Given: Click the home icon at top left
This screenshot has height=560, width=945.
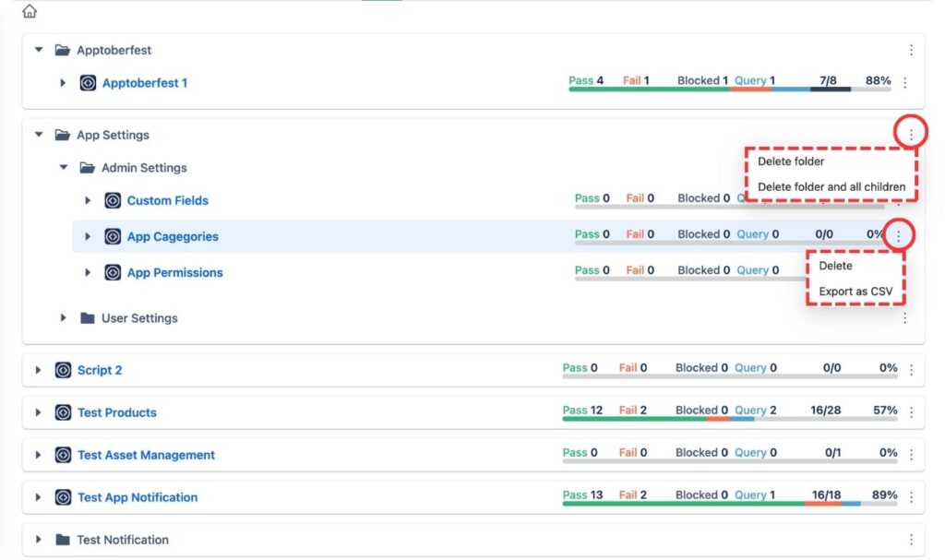Looking at the screenshot, I should click(30, 11).
